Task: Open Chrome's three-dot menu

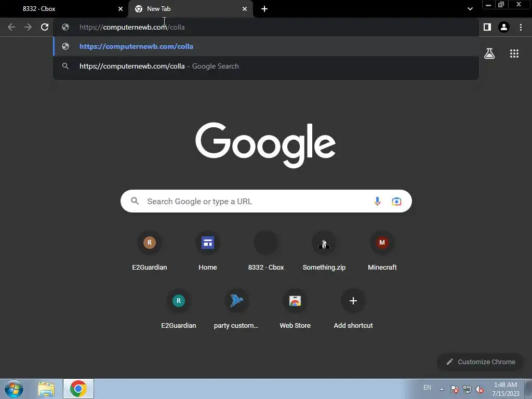Action: 521,27
